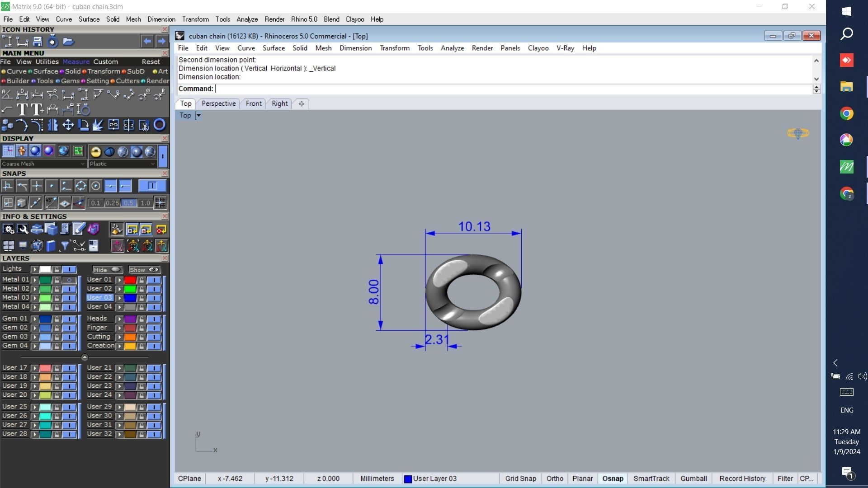Open the open-folder icon in Icon History
868x488 pixels.
coord(68,42)
